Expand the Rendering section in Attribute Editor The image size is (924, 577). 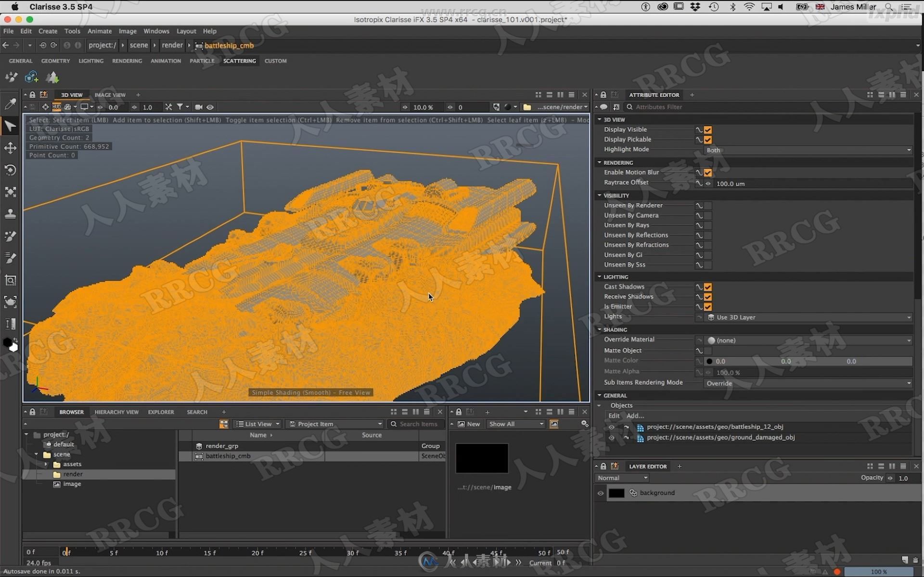point(599,162)
